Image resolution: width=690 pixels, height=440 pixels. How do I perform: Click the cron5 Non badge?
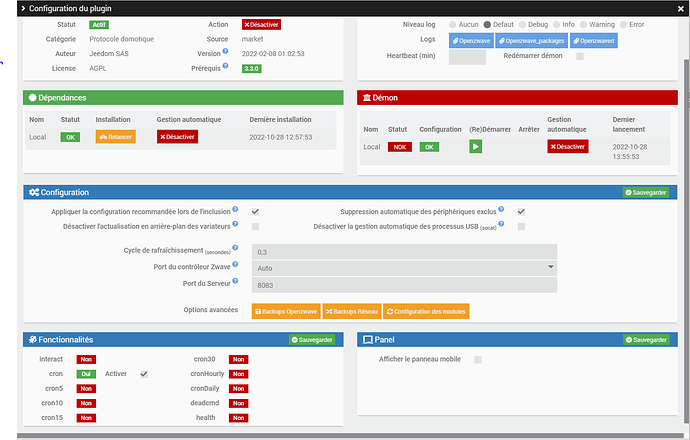click(86, 389)
